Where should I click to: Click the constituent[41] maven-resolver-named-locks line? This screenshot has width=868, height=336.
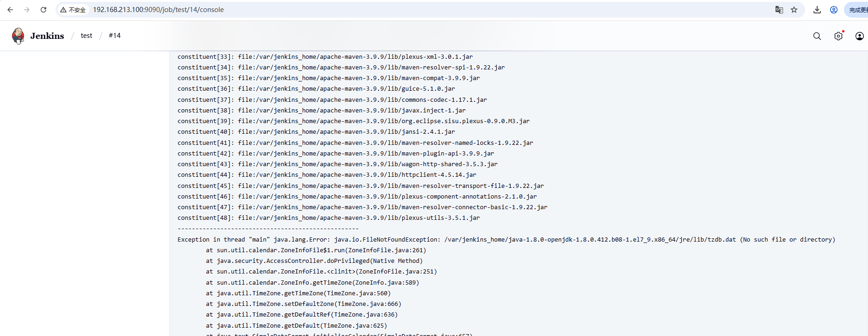point(355,143)
